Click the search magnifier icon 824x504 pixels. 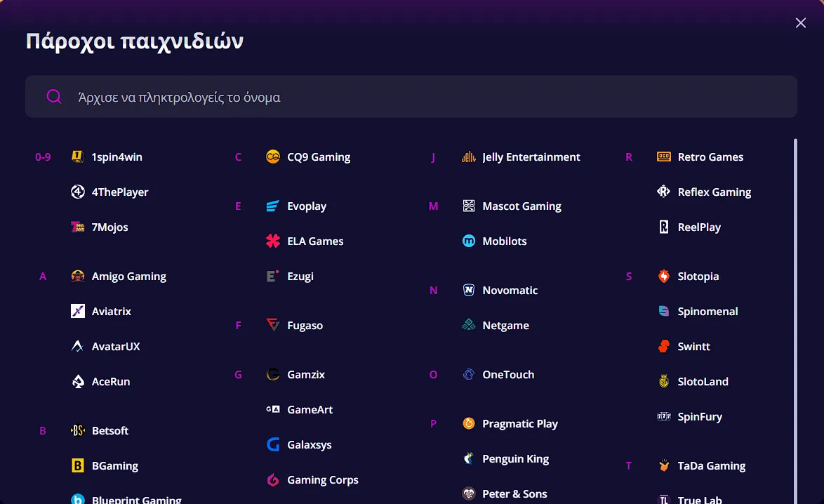click(54, 97)
